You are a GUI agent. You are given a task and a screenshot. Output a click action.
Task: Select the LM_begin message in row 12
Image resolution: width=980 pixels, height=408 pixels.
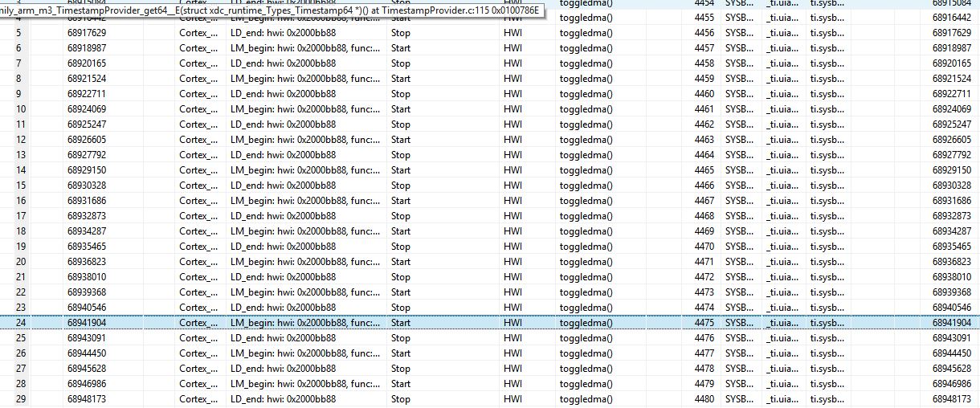(305, 140)
